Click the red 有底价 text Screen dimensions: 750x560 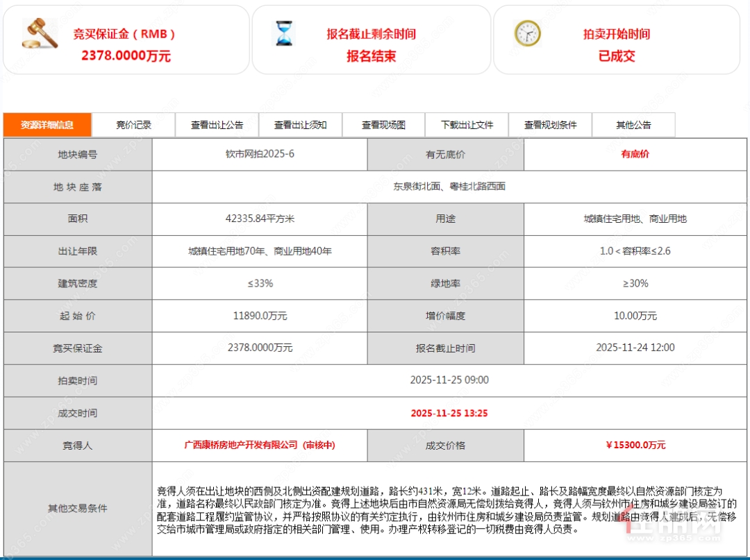click(x=635, y=154)
